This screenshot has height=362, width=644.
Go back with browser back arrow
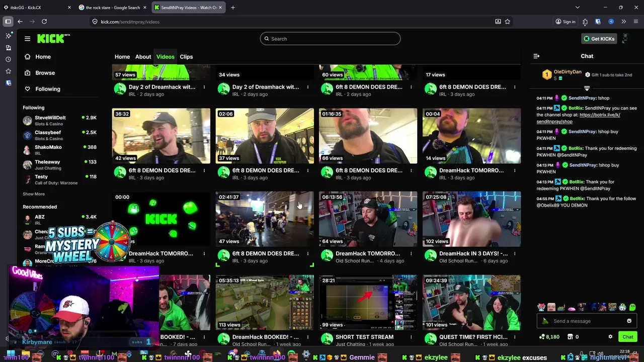pyautogui.click(x=20, y=22)
